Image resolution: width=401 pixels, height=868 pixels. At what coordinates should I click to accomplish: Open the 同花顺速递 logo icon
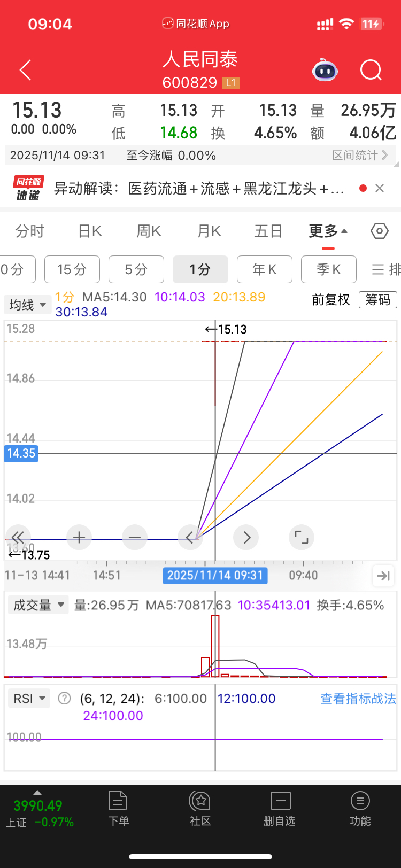click(x=28, y=188)
